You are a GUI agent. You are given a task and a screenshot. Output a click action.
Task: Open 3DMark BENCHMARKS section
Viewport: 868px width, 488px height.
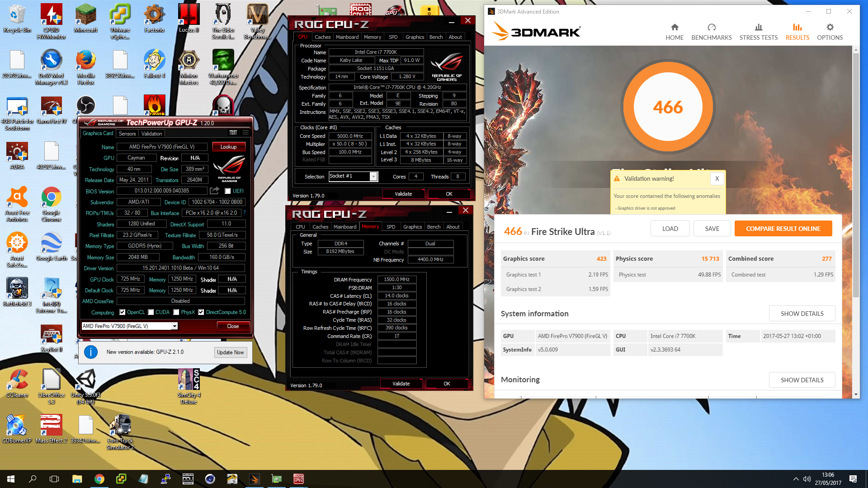click(712, 32)
